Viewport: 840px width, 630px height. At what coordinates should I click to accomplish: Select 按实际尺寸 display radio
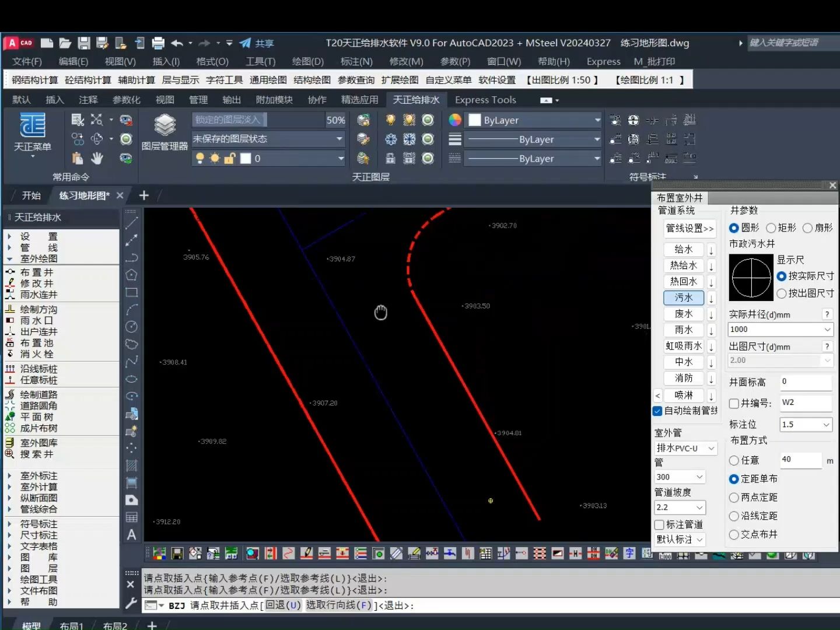(x=782, y=276)
